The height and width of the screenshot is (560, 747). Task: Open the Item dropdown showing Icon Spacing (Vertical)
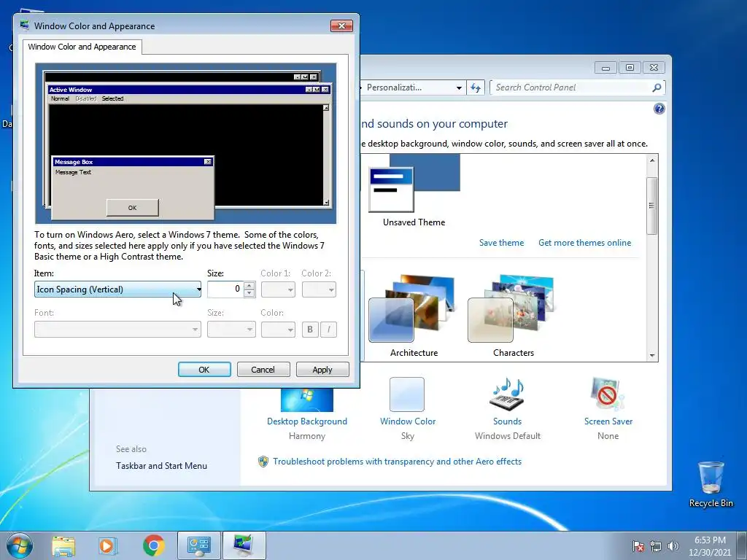click(117, 289)
